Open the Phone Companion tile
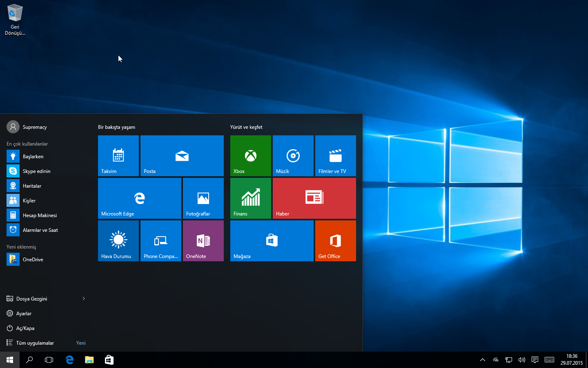Viewport: 588px width, 368px height. (161, 241)
